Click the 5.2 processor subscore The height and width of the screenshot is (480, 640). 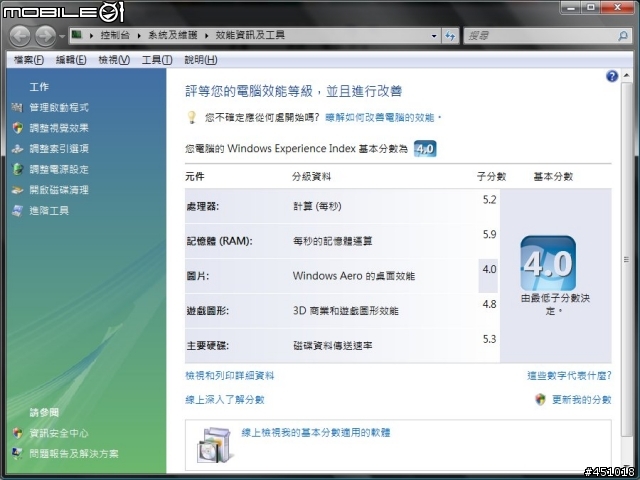(x=489, y=200)
